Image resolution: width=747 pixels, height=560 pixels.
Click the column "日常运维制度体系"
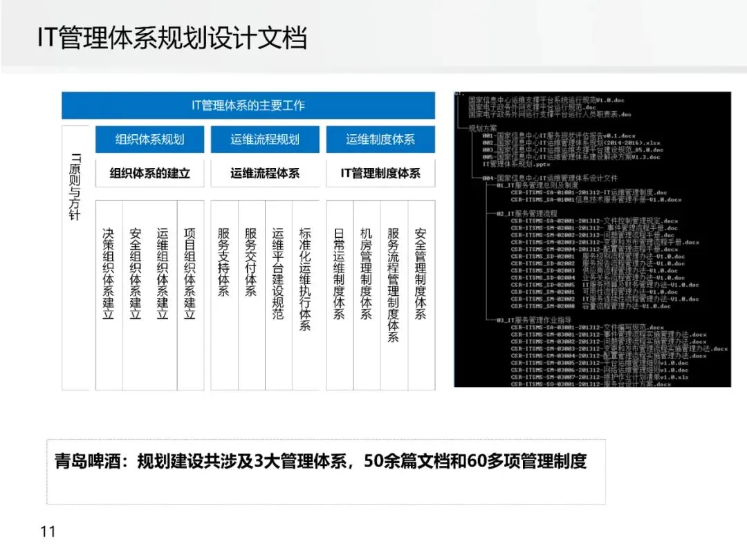339,273
